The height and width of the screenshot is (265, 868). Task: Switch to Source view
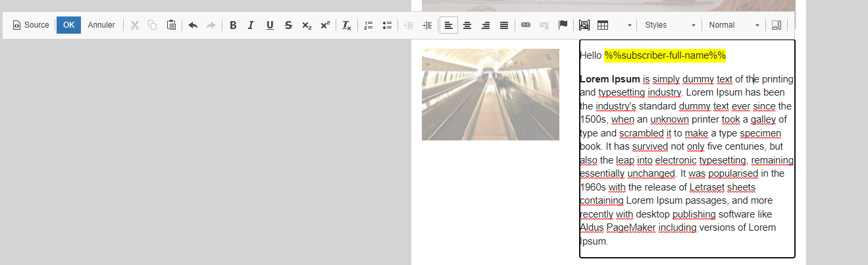point(31,25)
